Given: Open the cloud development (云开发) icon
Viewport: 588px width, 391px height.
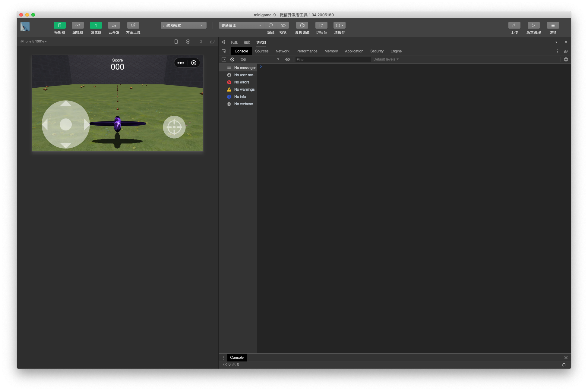Looking at the screenshot, I should (114, 26).
